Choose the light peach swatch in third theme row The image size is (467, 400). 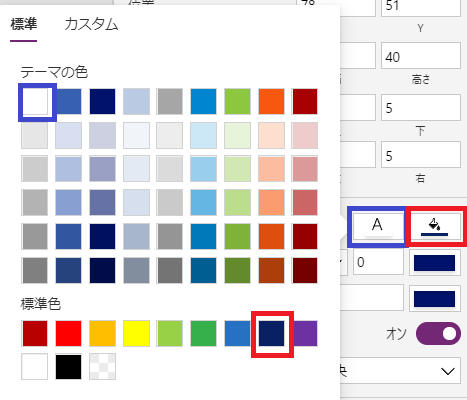pos(271,169)
